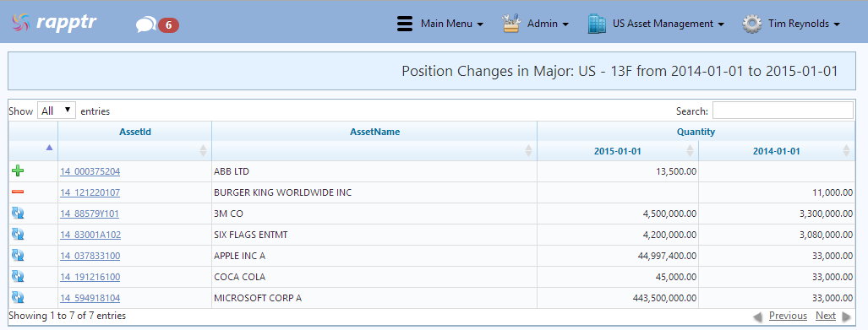Open the Main Menu dropdown
Viewport: 868px width, 330px height.
coord(451,24)
